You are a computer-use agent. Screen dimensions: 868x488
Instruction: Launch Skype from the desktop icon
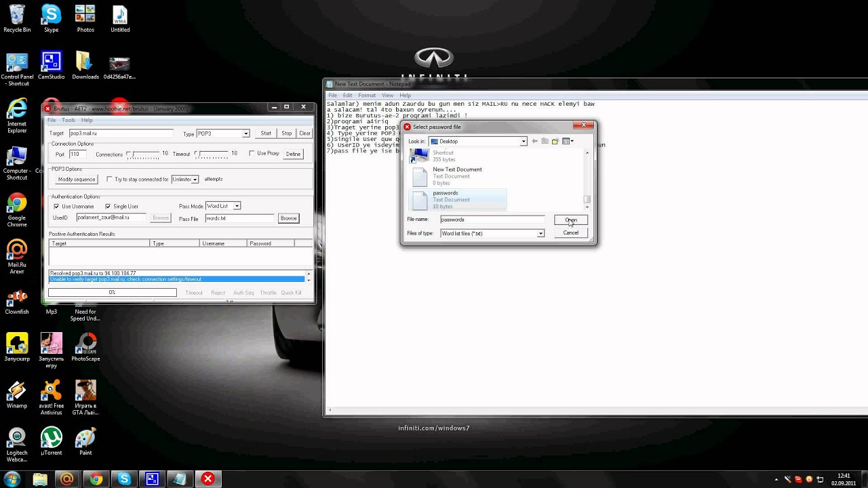(x=51, y=18)
